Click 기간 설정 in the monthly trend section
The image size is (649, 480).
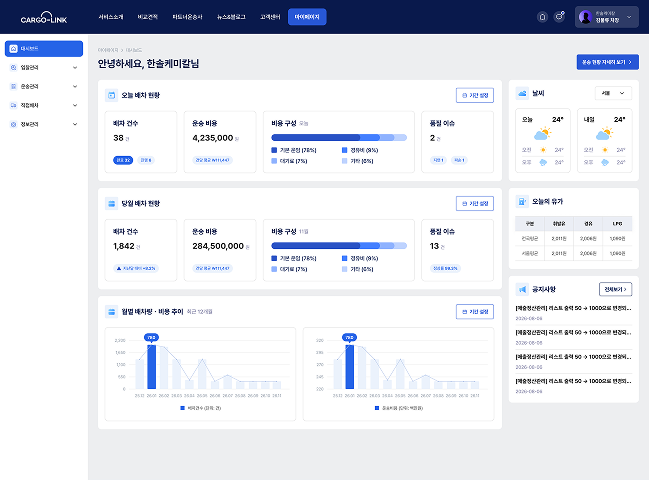475,312
